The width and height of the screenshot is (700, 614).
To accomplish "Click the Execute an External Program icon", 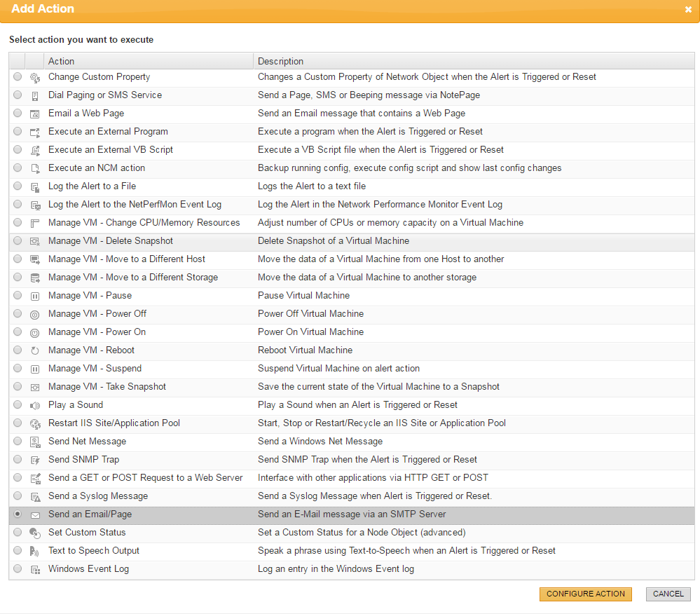I will pos(35,132).
